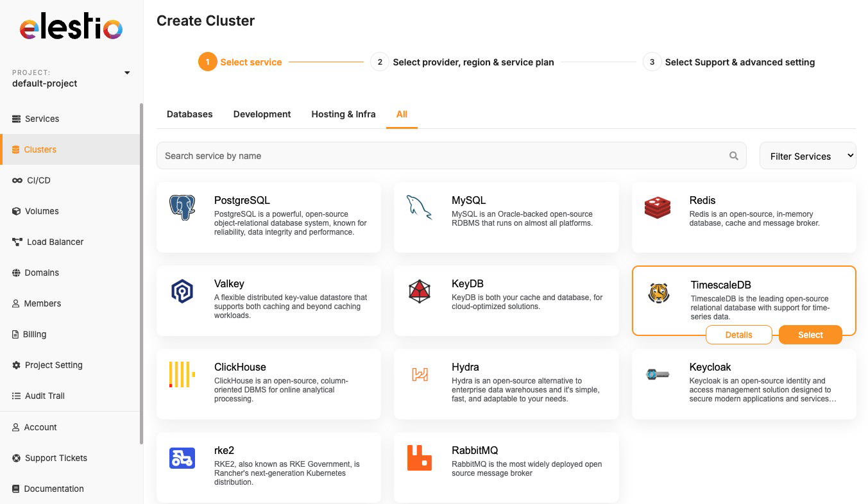Click the Keycloak key icon
868x504 pixels.
[658, 374]
